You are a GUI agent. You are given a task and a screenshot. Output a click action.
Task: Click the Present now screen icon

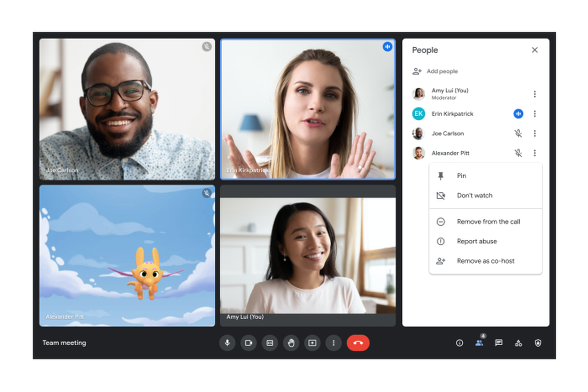point(312,343)
